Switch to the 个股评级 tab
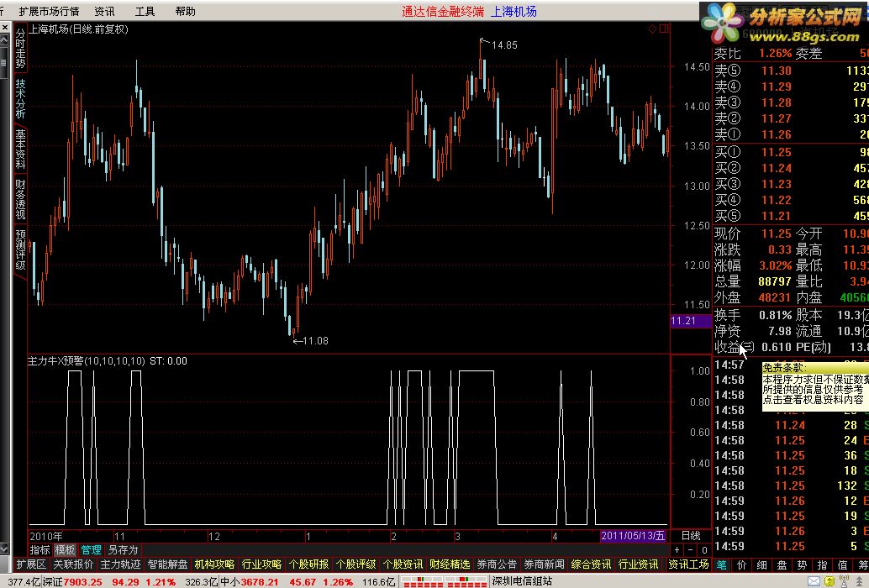 click(x=355, y=564)
